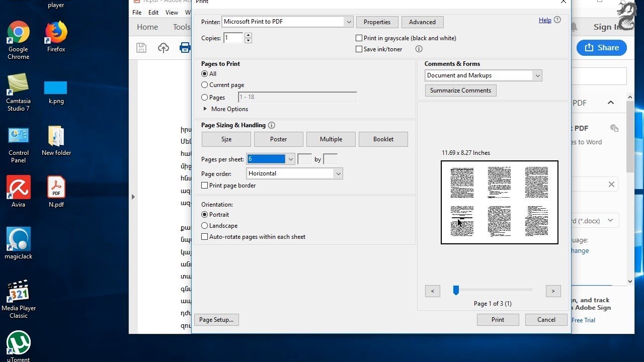The width and height of the screenshot is (644, 362).
Task: Click the page preview slider handle
Action: [x=456, y=290]
